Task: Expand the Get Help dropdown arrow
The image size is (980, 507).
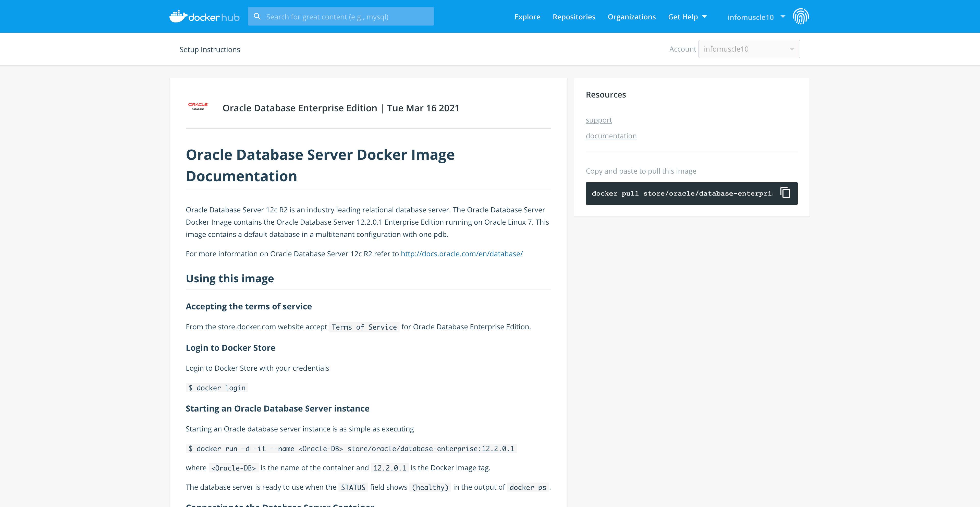Action: [705, 17]
